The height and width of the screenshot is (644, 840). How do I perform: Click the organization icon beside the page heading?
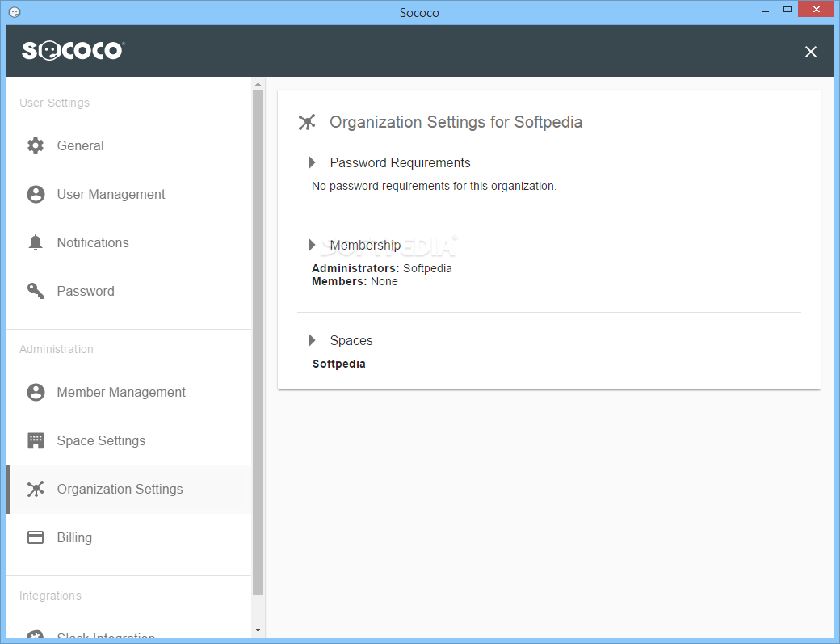[x=307, y=122]
